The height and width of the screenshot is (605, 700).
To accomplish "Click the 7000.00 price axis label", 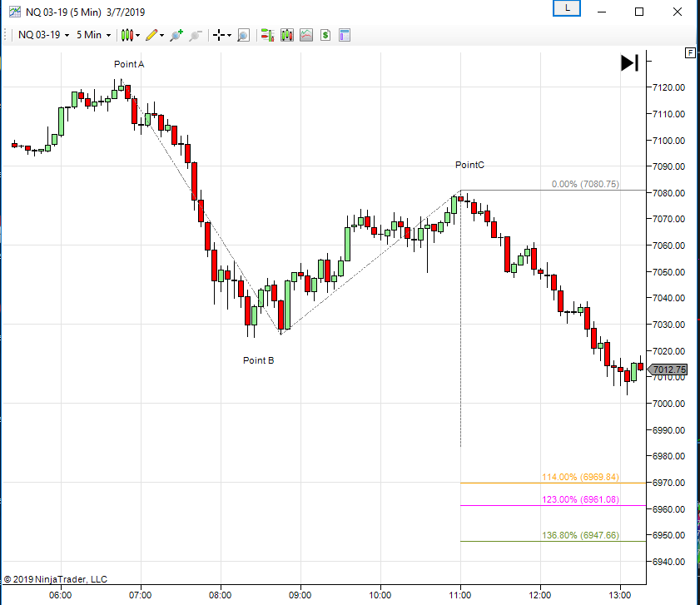I will coord(668,404).
